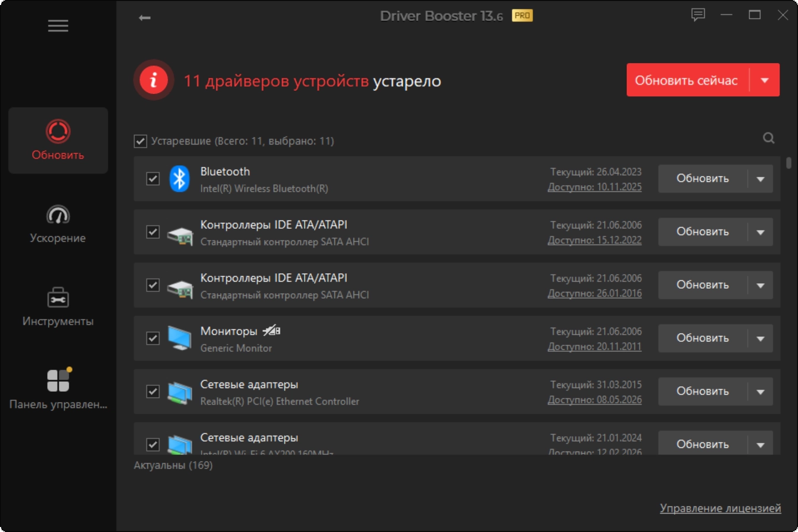Click the unplugged device icon beside Мониторы
798x532 pixels.
(272, 331)
